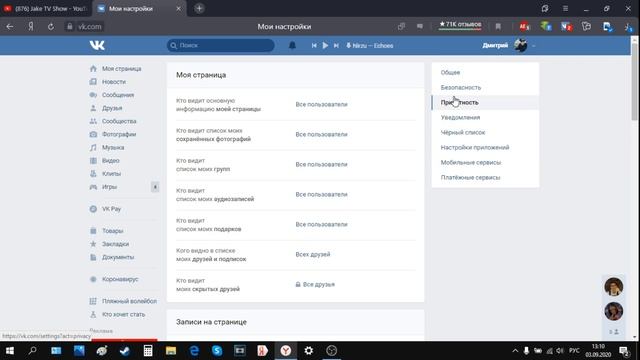640x360 pixels.
Task: Click the vk.com address box
Action: click(x=84, y=27)
